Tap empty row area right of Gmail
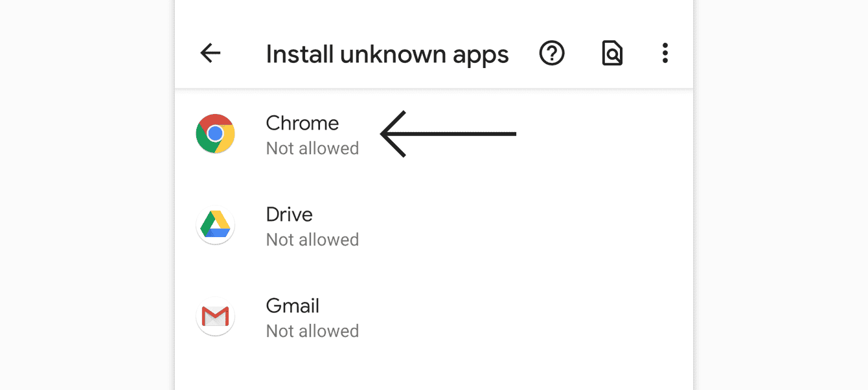Image resolution: width=868 pixels, height=390 pixels. pyautogui.click(x=525, y=317)
